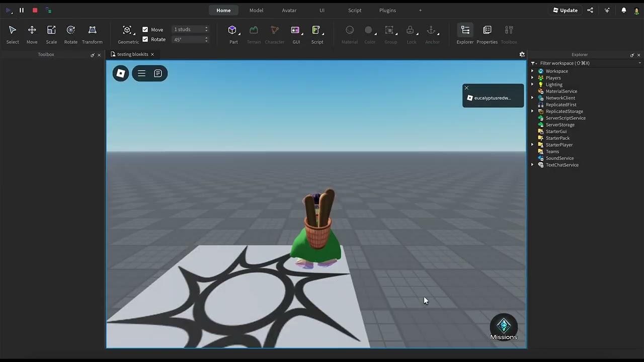This screenshot has width=644, height=362.
Task: Open in-game chat icon
Action: point(158,73)
